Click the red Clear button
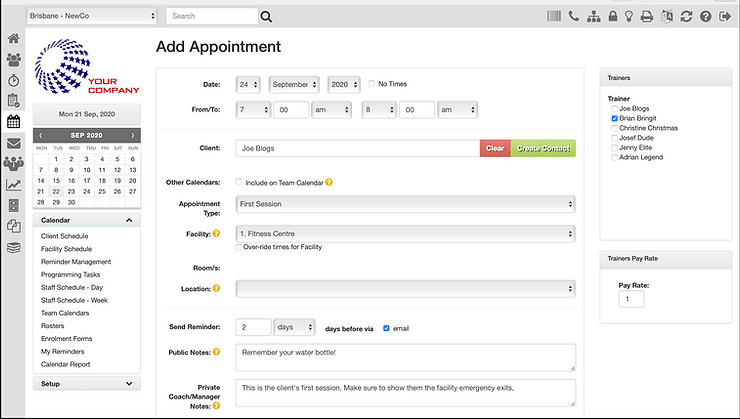The image size is (740, 419). pos(495,148)
